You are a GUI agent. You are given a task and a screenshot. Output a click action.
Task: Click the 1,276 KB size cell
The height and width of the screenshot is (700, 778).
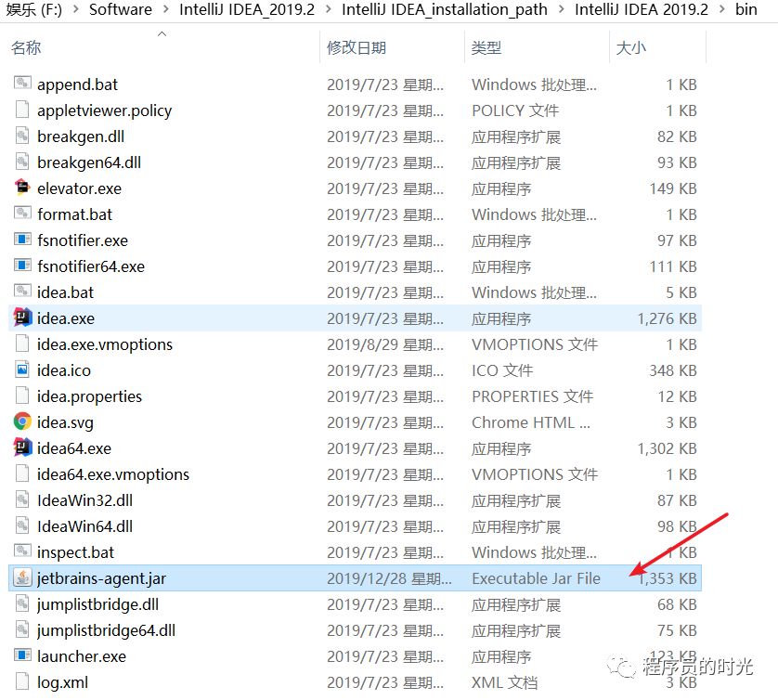click(x=667, y=318)
